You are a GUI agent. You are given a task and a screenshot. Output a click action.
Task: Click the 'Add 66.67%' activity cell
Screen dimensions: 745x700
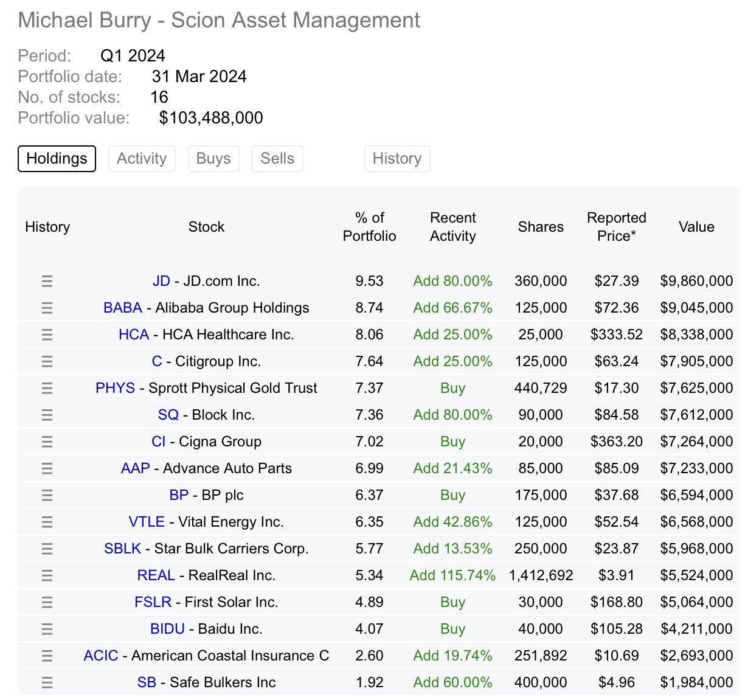452,308
